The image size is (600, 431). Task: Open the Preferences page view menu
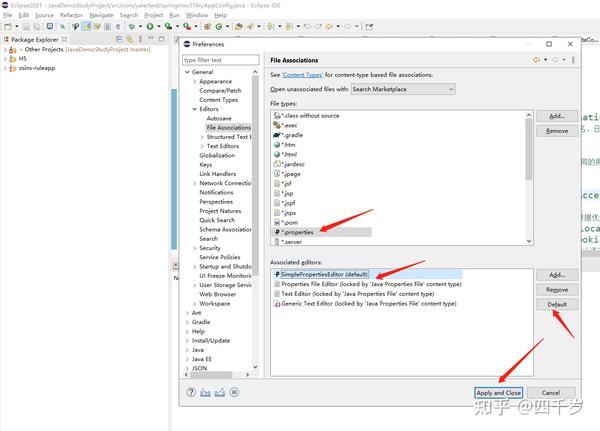click(573, 60)
